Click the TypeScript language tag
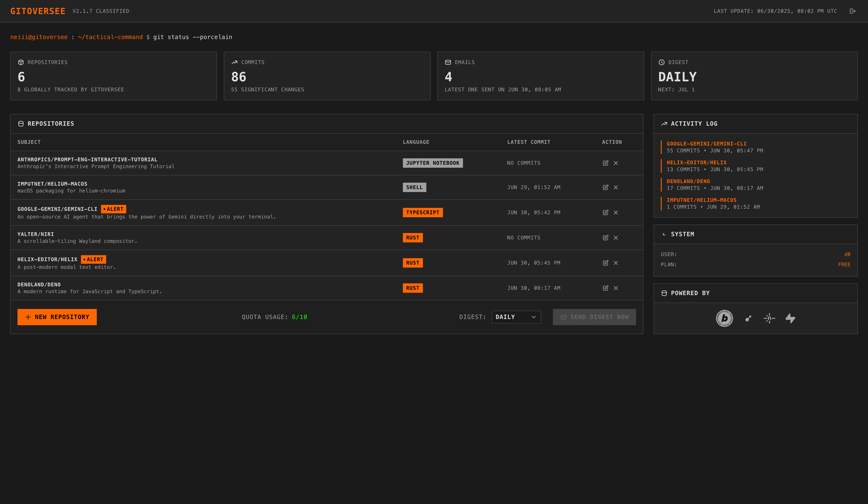This screenshot has width=868, height=504. (x=422, y=212)
